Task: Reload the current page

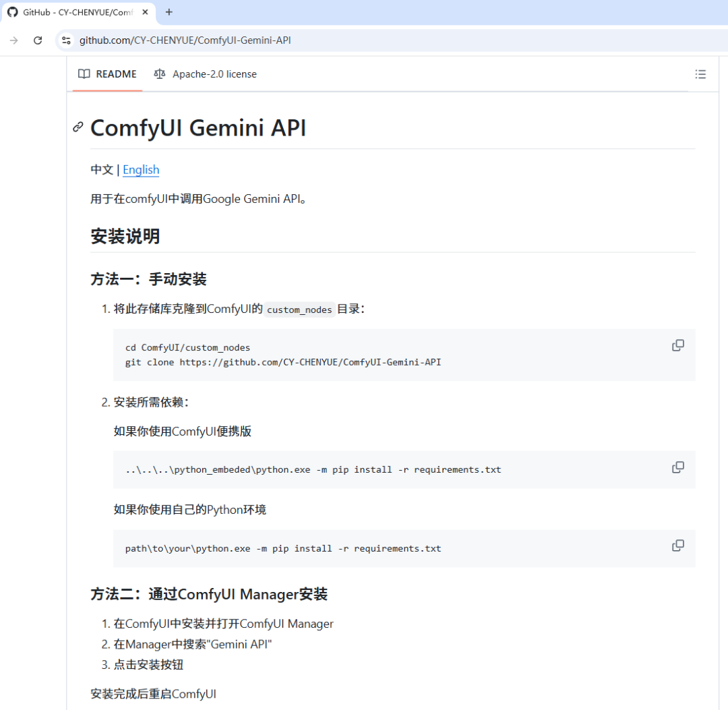Action: click(38, 40)
